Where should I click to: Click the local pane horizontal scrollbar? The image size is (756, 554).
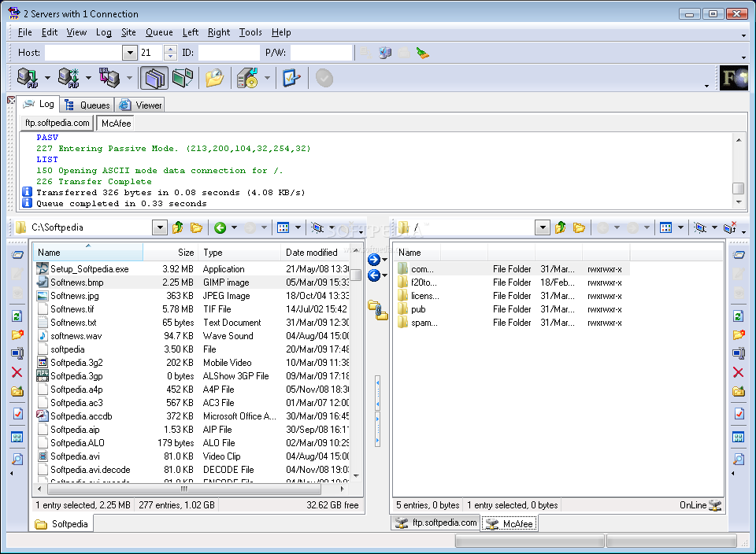coord(184,489)
